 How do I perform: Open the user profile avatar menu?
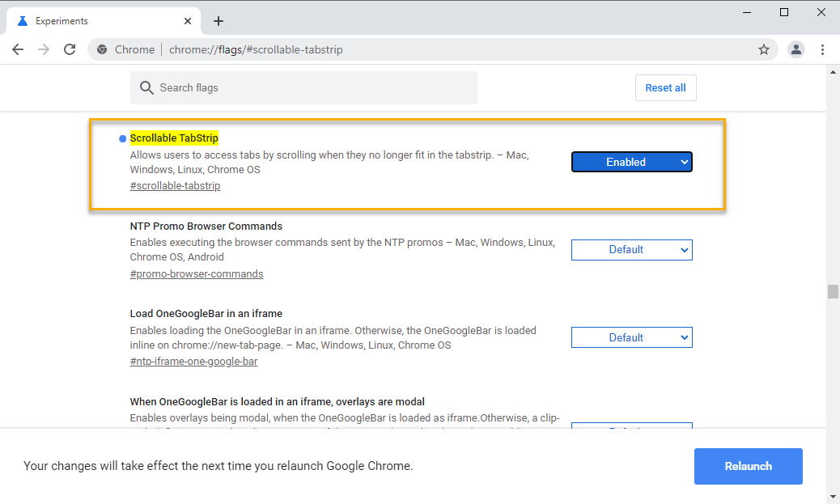pos(796,49)
